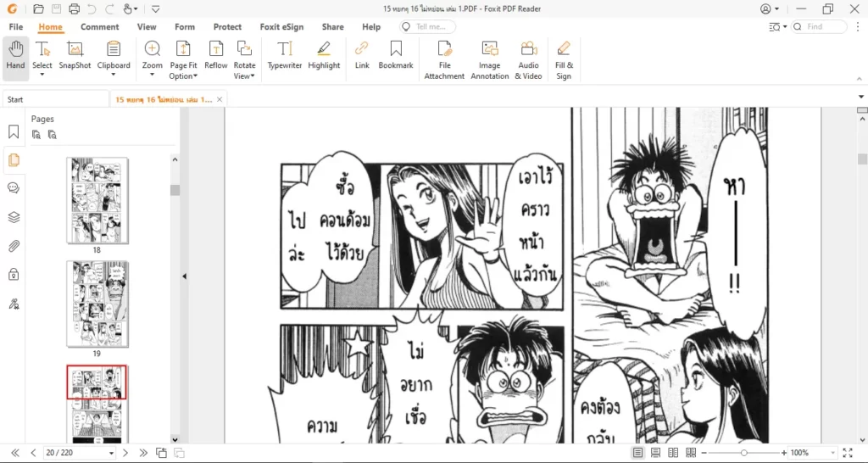Screen dimensions: 868x463
Task: Click the account profile button
Action: click(770, 8)
